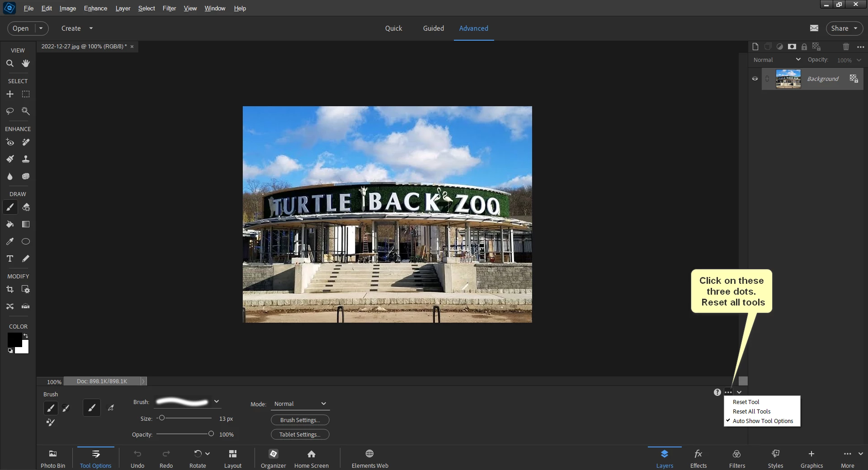Select the Move tool
The height and width of the screenshot is (470, 868).
(x=9, y=94)
